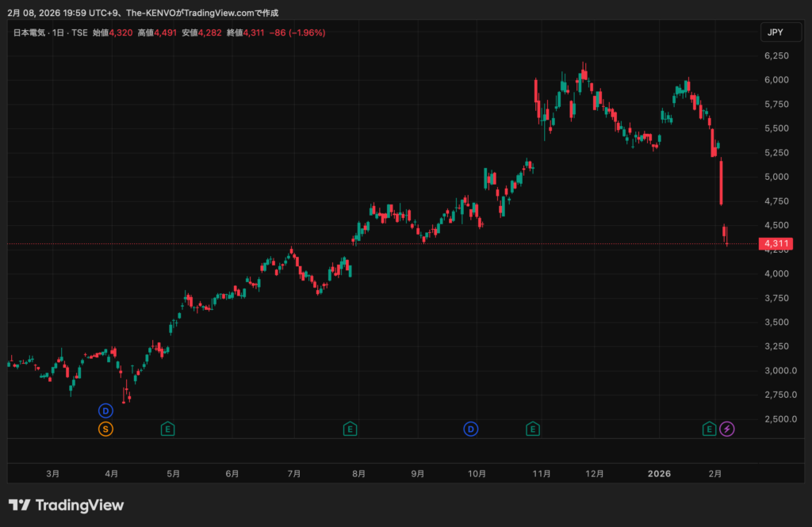Click the purple lightning news marker
812x527 pixels.
[x=727, y=430]
